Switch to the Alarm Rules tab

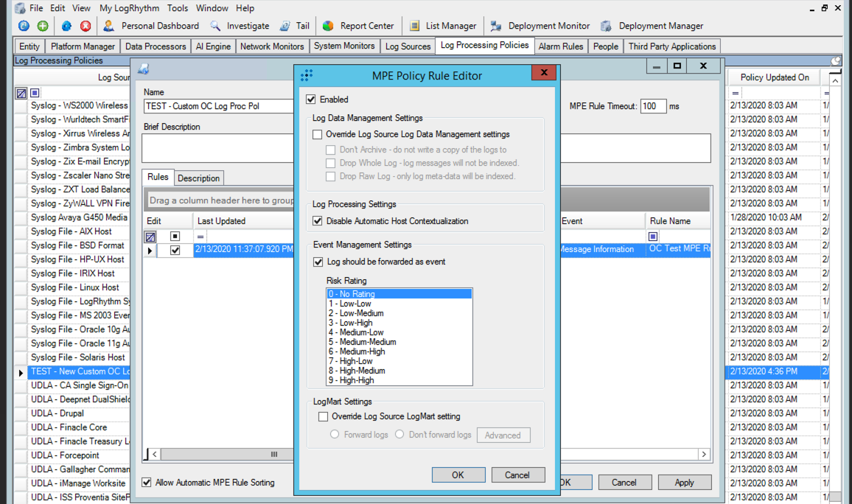tap(560, 46)
